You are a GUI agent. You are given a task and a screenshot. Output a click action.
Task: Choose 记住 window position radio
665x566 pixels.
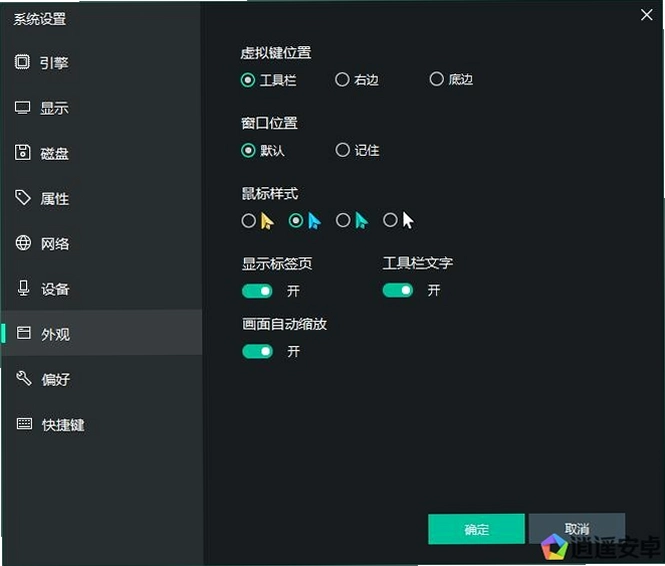(342, 150)
